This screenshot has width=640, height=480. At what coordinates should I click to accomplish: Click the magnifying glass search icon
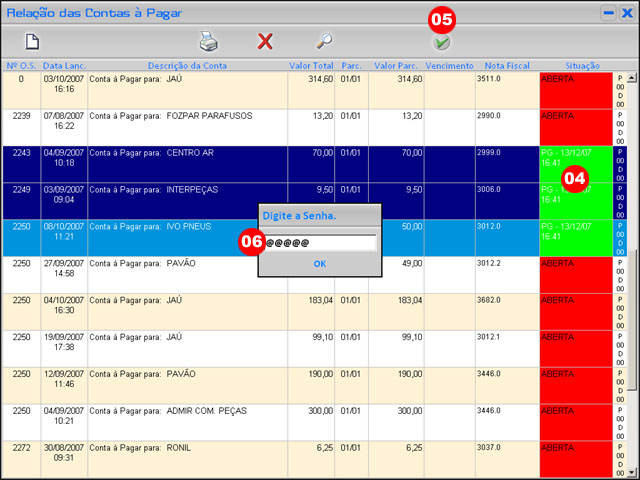[x=324, y=41]
